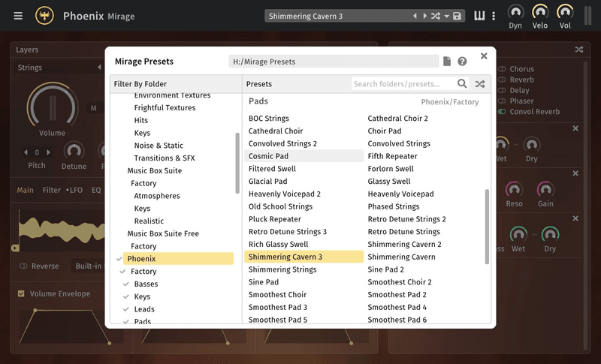Viewport: 601px width, 364px height.
Task: Click the save preset disk icon
Action: pos(457,16)
